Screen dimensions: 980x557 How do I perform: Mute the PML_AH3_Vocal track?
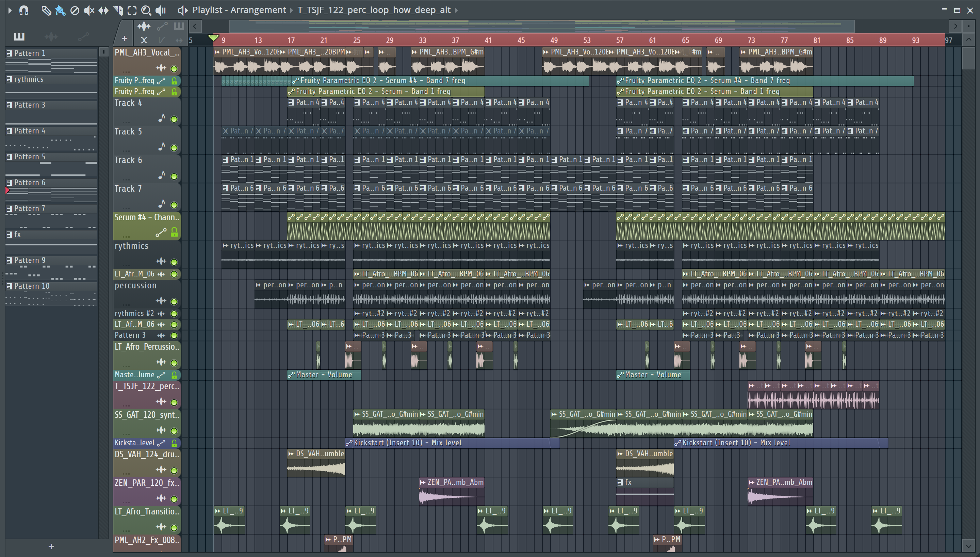point(174,69)
